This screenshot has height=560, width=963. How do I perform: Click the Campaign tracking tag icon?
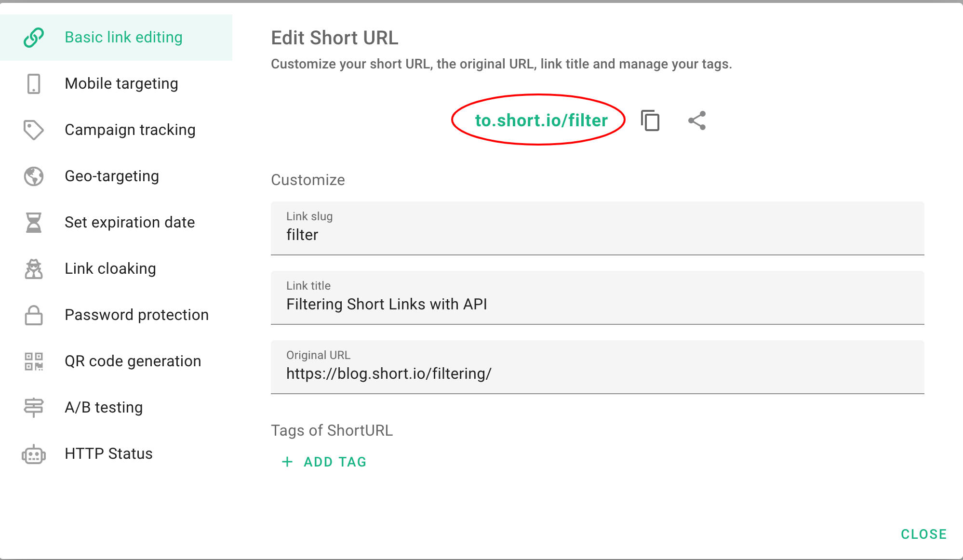(x=34, y=130)
